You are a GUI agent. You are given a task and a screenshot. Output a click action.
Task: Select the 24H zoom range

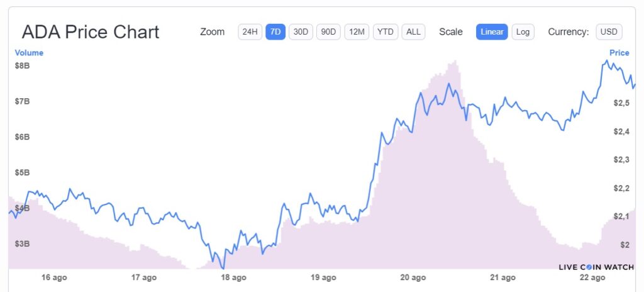click(x=250, y=31)
